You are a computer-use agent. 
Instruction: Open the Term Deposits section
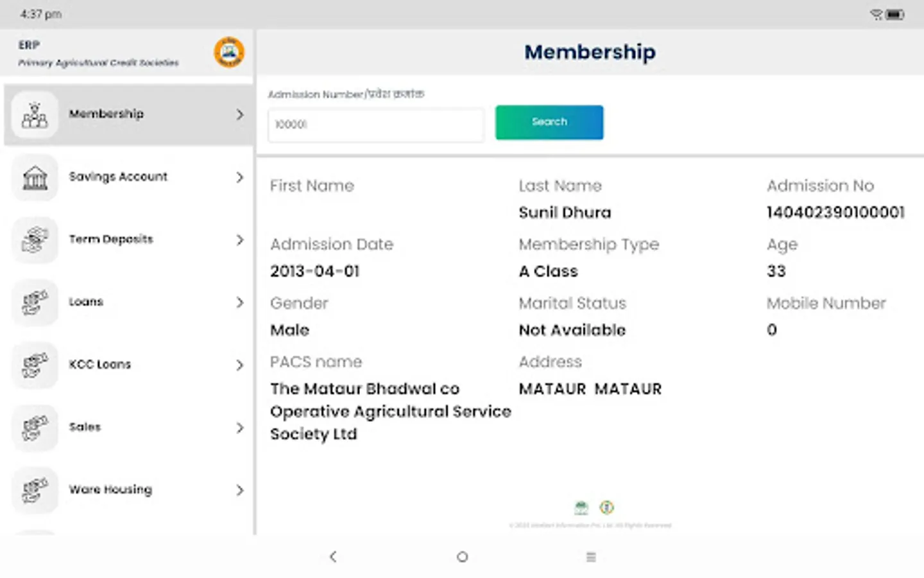click(x=111, y=240)
